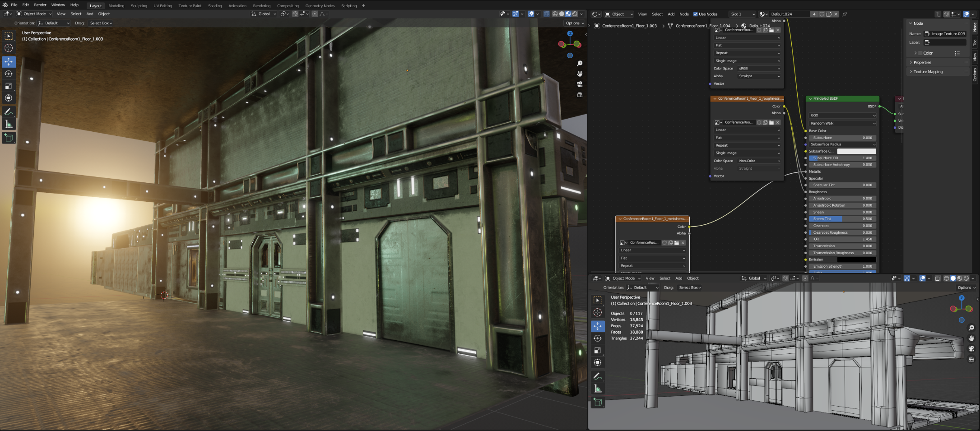Click the Sheen Tint slider

(842, 219)
